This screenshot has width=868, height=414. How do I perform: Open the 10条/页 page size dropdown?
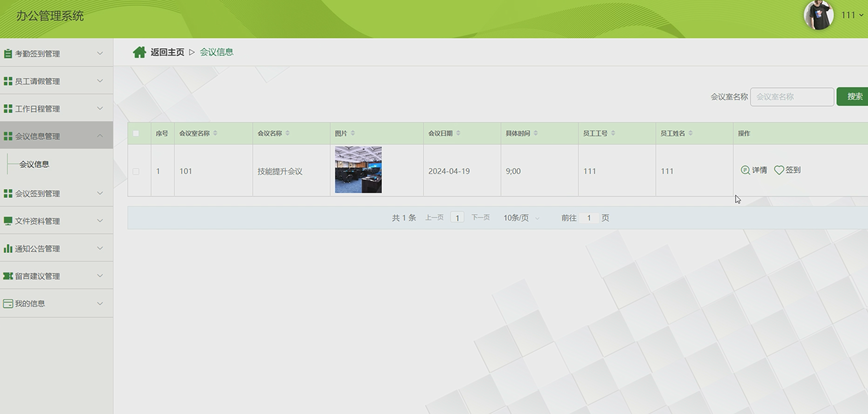[522, 218]
